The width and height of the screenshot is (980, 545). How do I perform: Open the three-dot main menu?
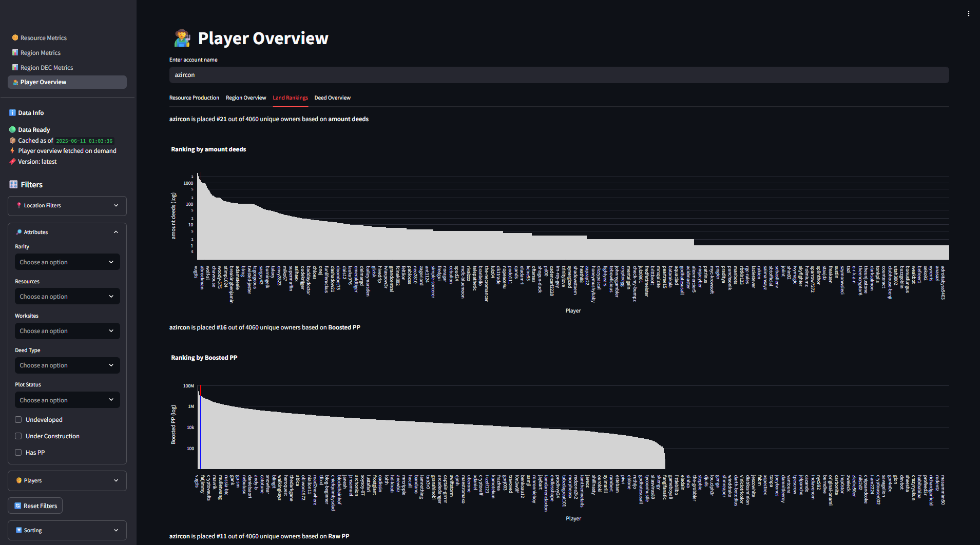[969, 13]
